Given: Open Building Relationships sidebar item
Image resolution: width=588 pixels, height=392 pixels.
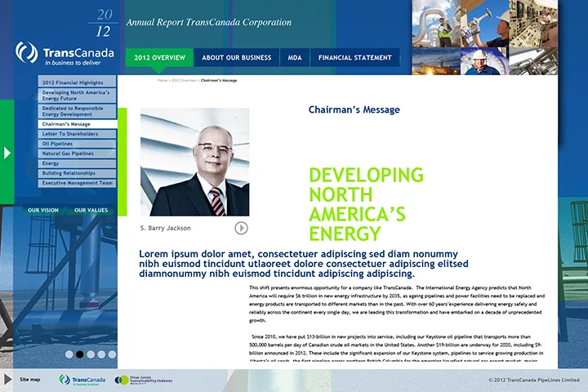Looking at the screenshot, I should 77,173.
